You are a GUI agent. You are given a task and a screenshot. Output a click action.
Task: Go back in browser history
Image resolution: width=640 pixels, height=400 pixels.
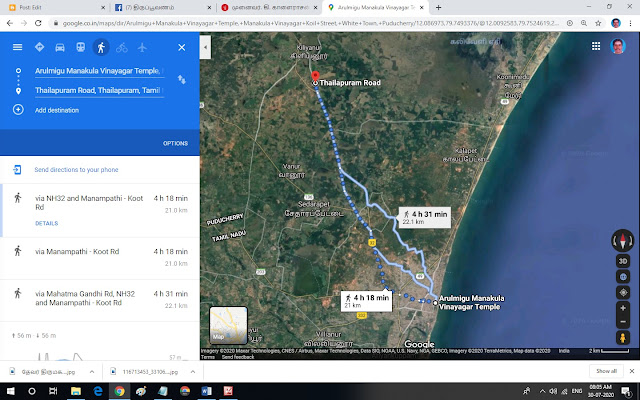tap(10, 23)
